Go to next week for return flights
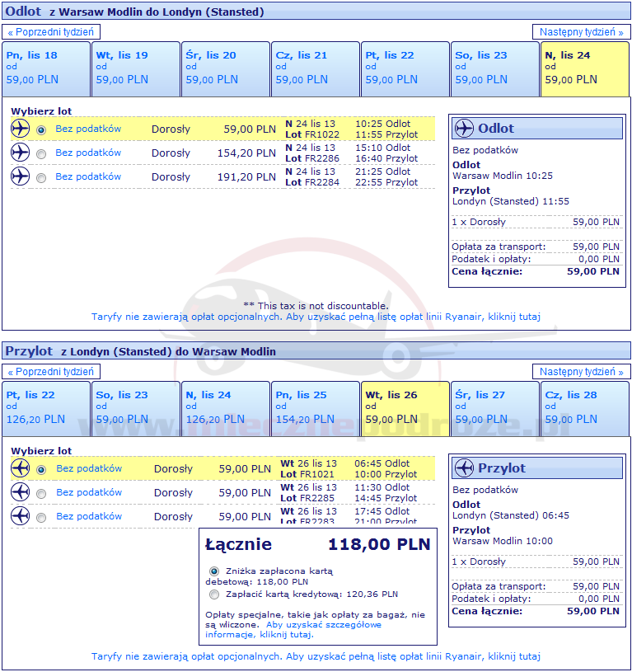Viewport: 632px width, 672px height. pos(580,372)
